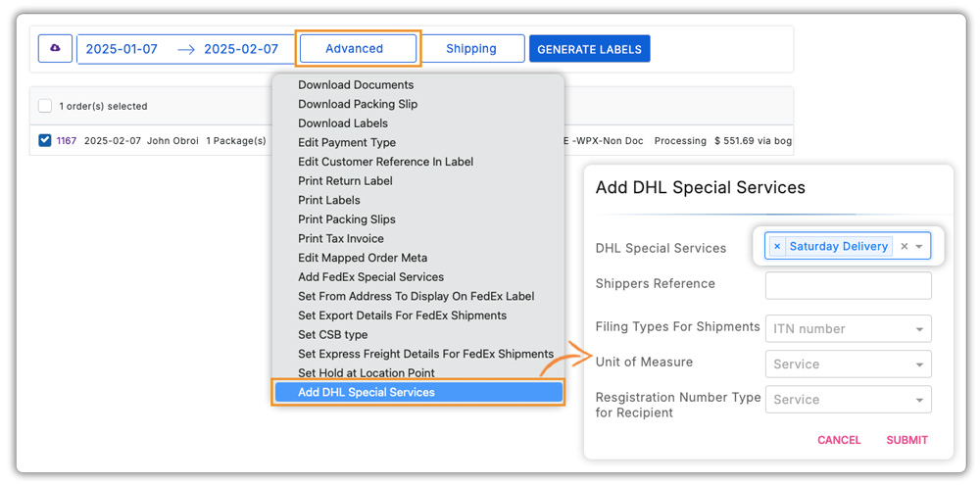Click the 1 order(s) selected text

(x=103, y=106)
